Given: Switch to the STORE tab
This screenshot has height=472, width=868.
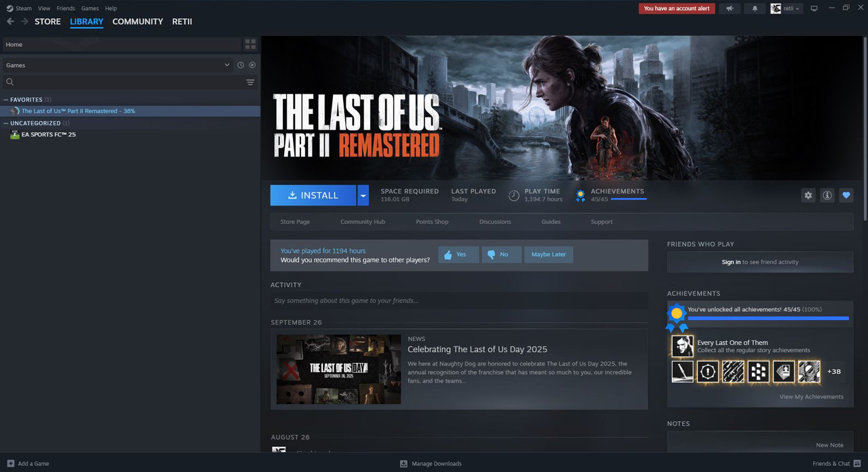Looking at the screenshot, I should pyautogui.click(x=47, y=22).
